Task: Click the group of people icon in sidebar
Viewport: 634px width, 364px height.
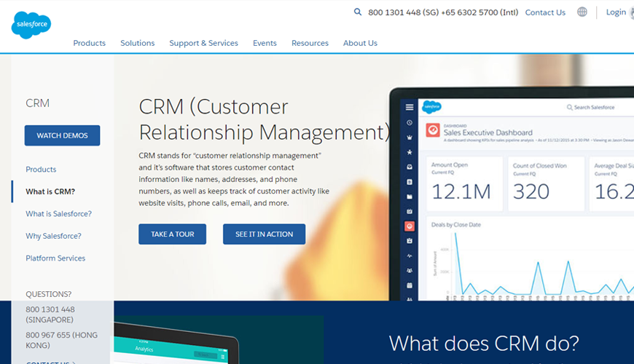Action: click(410, 271)
